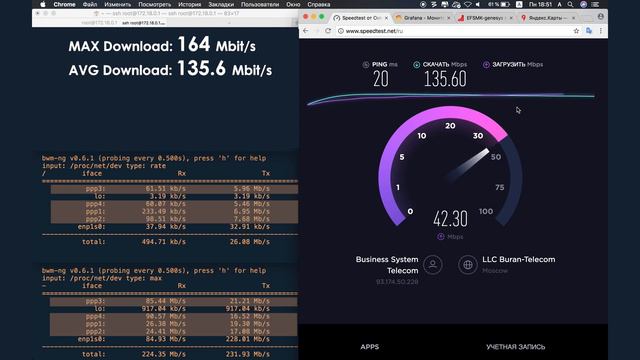Open the Закладки menu
Image resolution: width=640 pixels, height=360 pixels.
[x=221, y=4]
